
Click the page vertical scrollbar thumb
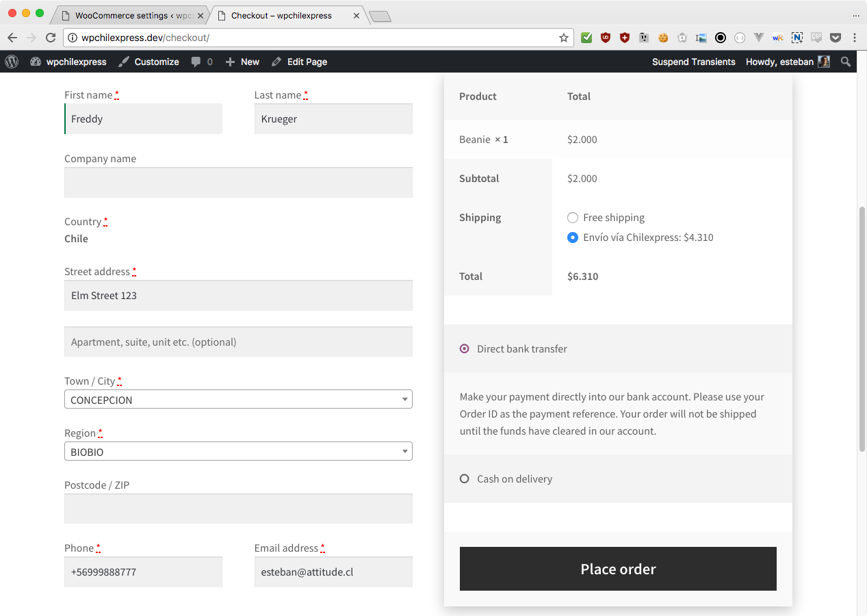point(862,329)
